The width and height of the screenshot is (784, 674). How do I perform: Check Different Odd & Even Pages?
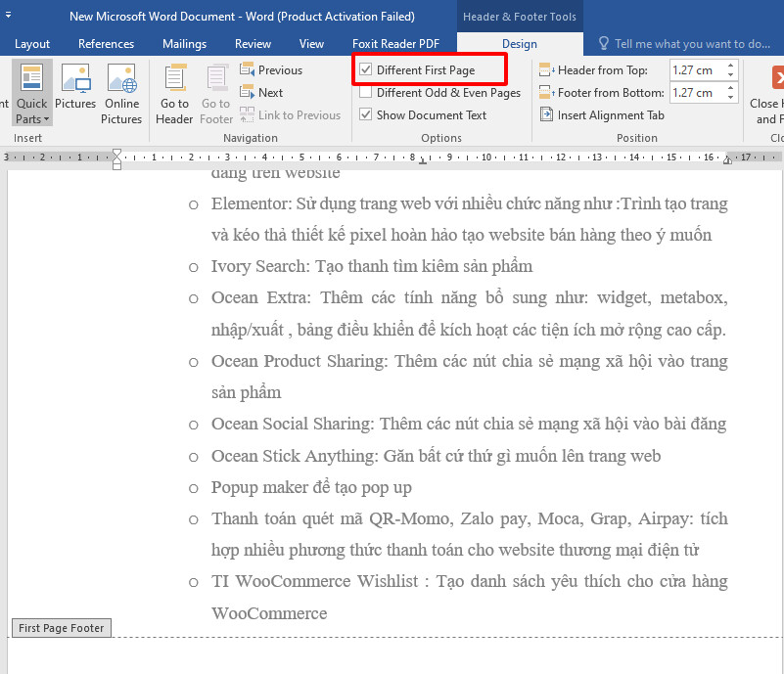pos(367,92)
